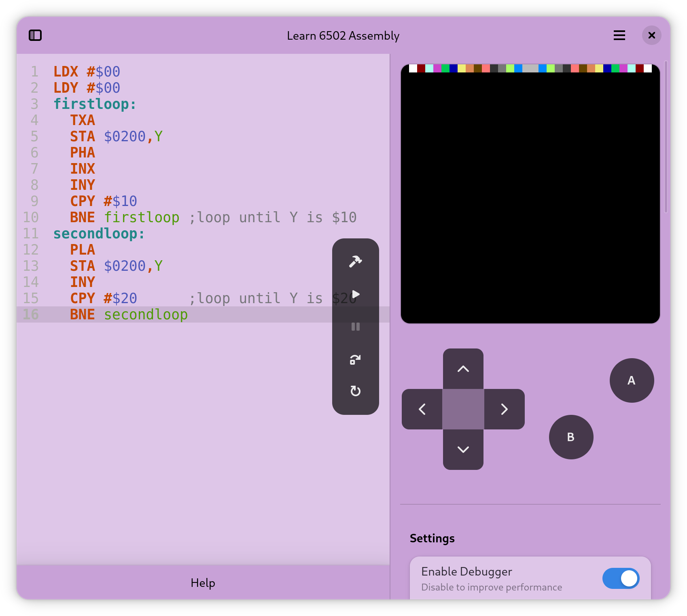Click the 'firstloop:' label on line 3
The width and height of the screenshot is (687, 616).
pos(95,104)
